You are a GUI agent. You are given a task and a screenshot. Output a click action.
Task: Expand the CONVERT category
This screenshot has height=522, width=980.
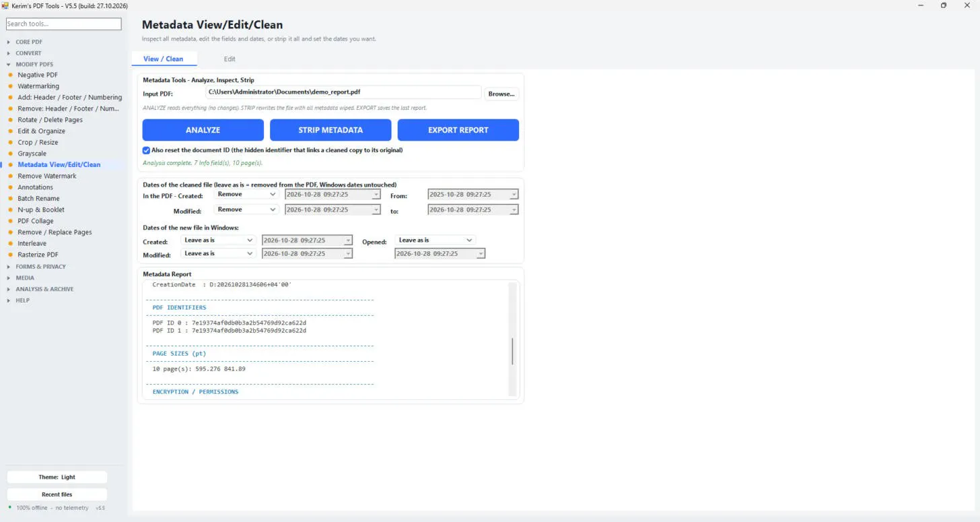(28, 53)
